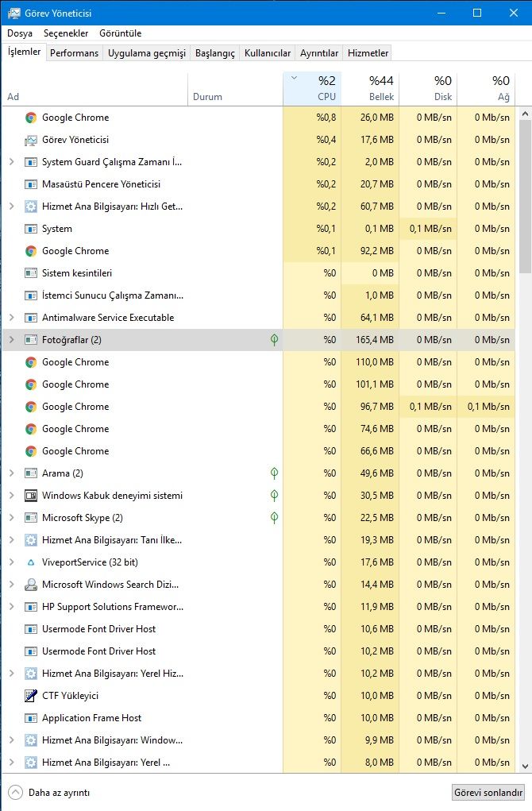The image size is (532, 811).
Task: Click the ViveportService triangle icon
Action: (31, 562)
